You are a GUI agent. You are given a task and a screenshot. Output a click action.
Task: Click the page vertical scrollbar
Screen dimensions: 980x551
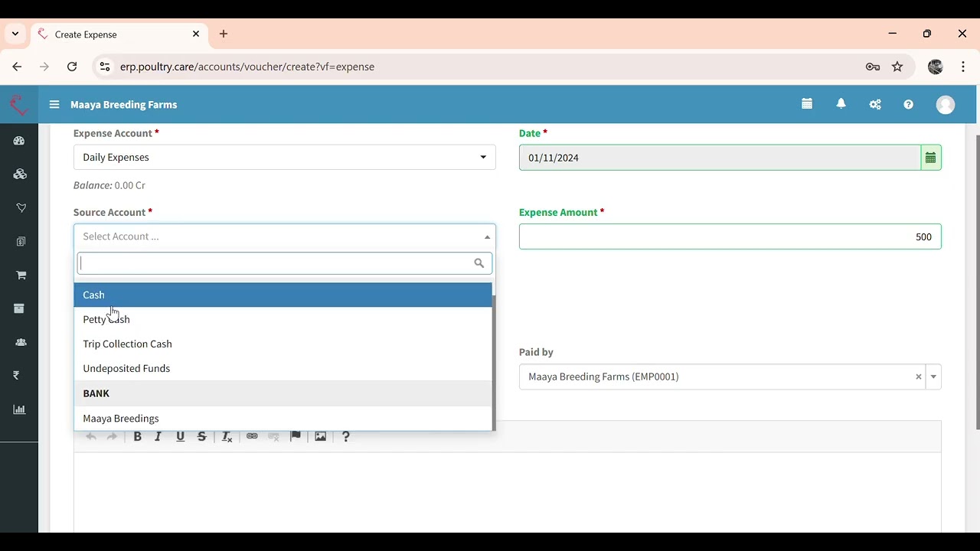click(977, 282)
